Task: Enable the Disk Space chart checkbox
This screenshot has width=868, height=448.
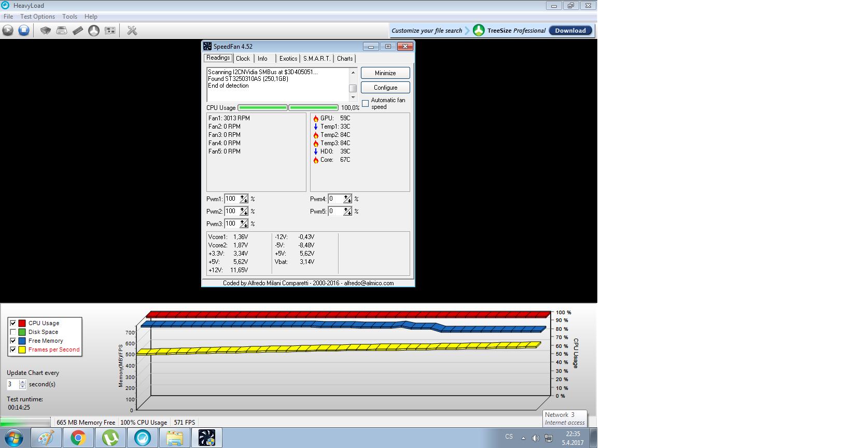Action: [13, 332]
